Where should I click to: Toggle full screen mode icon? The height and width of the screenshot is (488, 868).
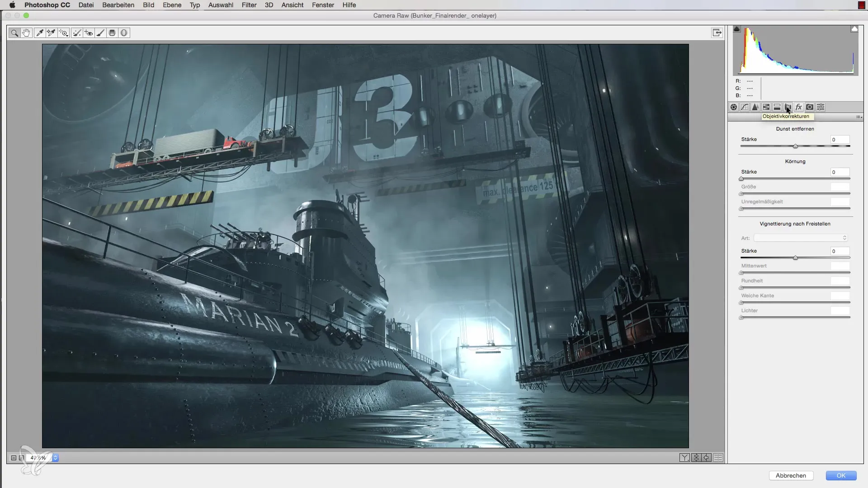tap(717, 33)
